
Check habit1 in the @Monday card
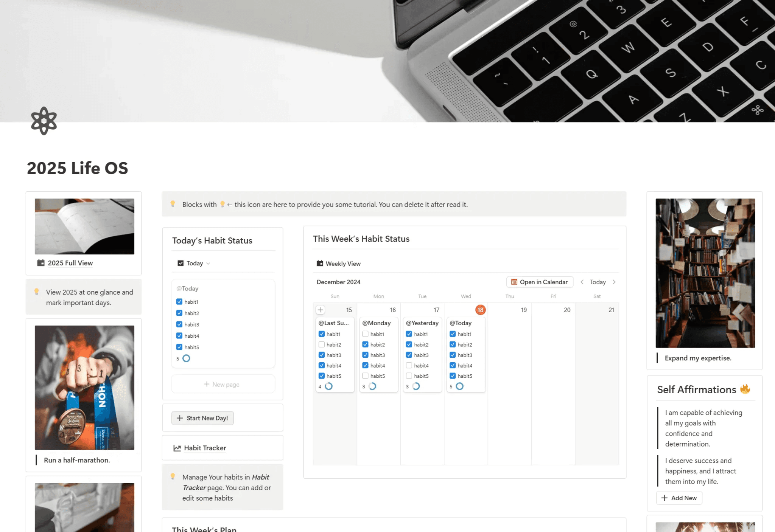click(365, 334)
